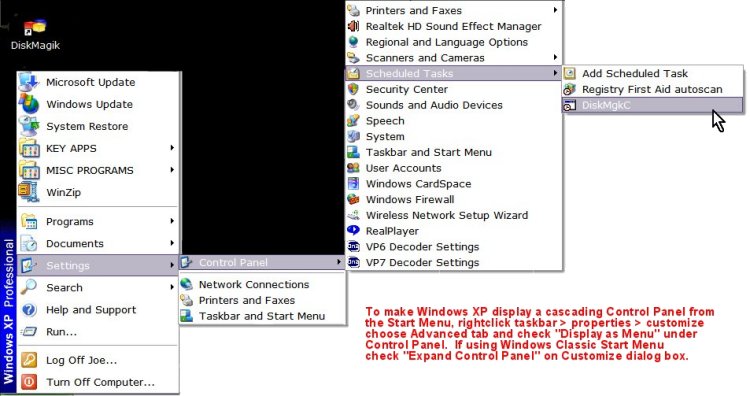
Task: Click the Windows Update icon
Action: pos(29,104)
